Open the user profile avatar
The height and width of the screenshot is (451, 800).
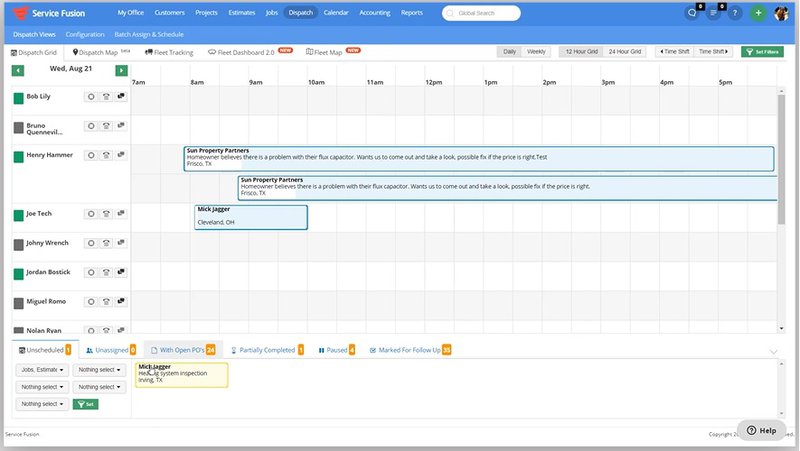(781, 13)
